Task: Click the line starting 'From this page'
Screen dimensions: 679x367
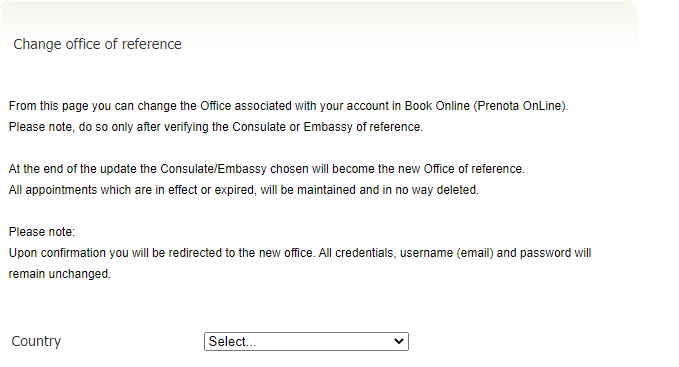Action: click(x=288, y=106)
